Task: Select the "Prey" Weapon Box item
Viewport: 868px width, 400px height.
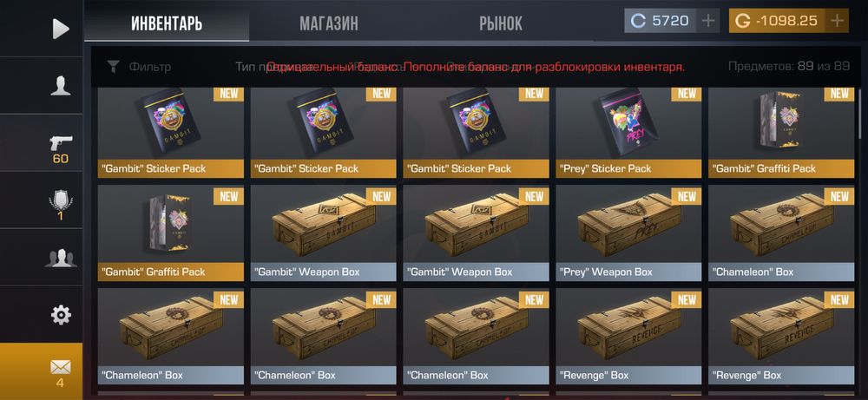Action: [x=628, y=233]
